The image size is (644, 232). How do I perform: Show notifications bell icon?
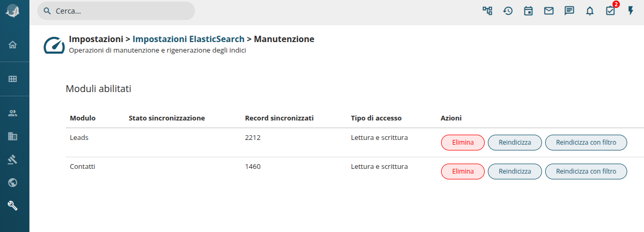coord(590,11)
